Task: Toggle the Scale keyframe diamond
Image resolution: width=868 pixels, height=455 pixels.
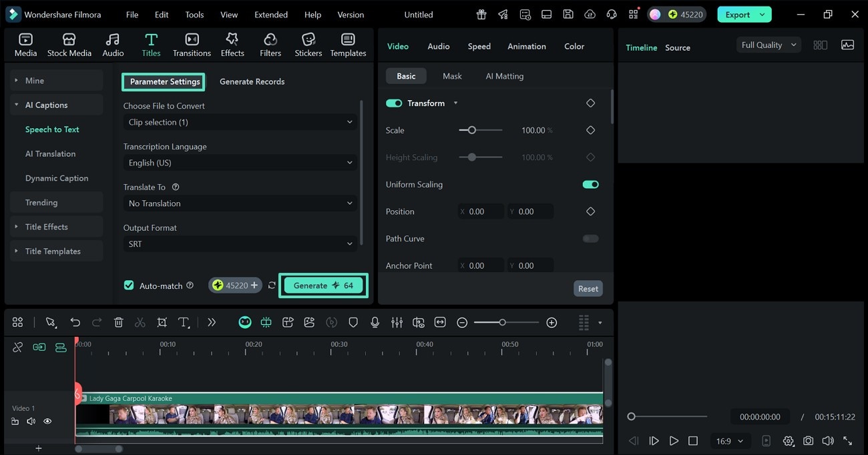Action: coord(590,130)
